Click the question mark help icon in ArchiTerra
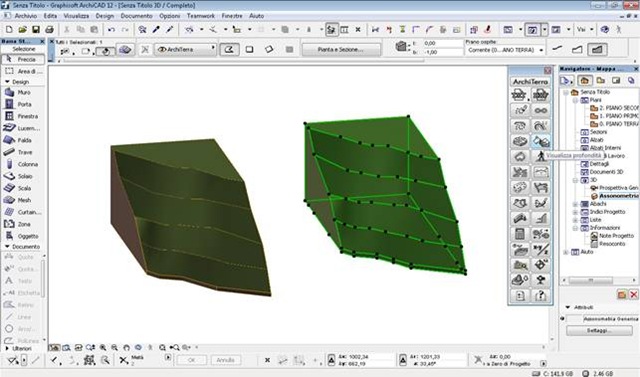 [x=541, y=295]
